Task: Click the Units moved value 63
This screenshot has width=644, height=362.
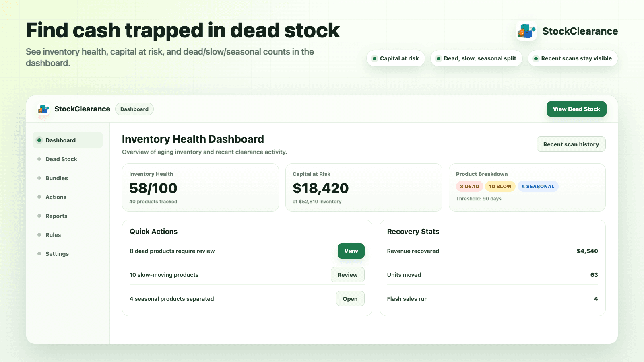Action: pos(594,275)
